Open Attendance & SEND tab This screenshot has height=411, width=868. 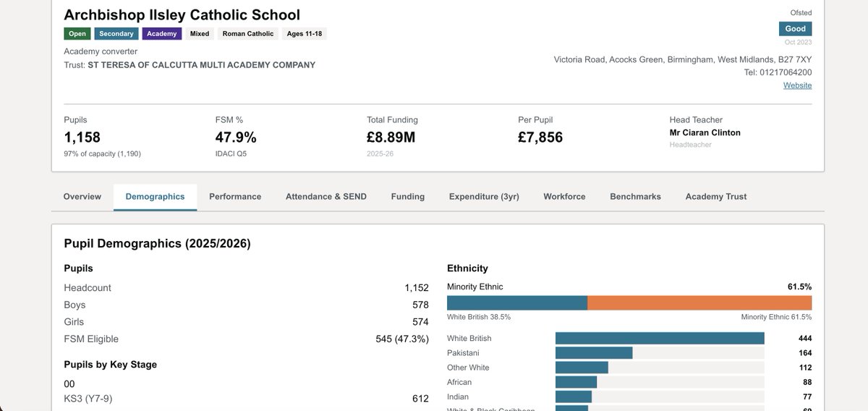(326, 197)
